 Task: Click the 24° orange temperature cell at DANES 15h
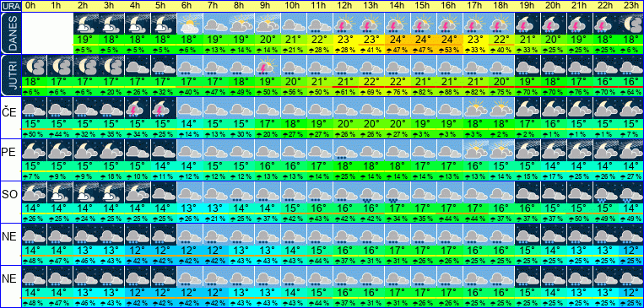423,41
